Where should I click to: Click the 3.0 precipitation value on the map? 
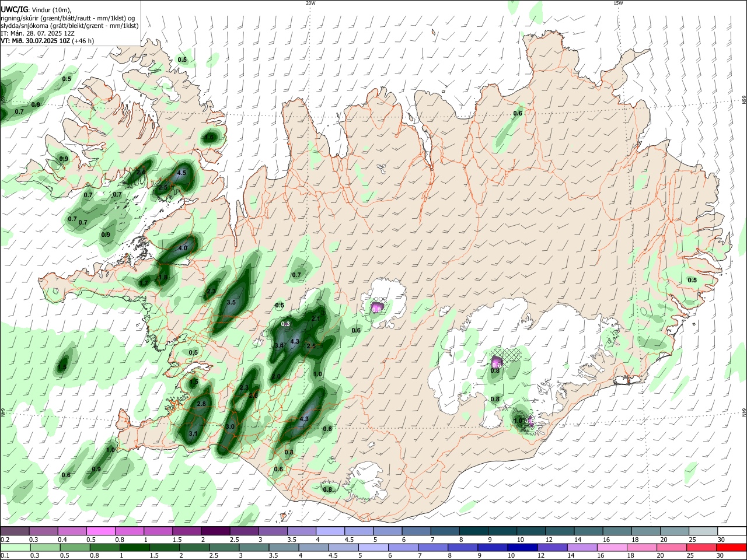click(230, 426)
